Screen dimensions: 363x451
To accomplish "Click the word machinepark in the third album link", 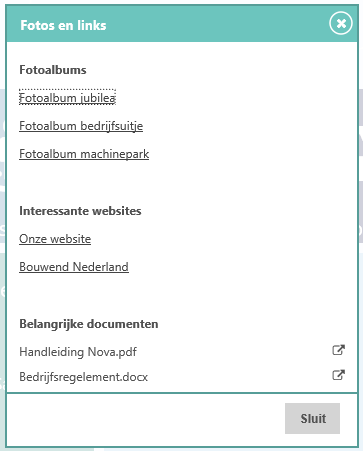I will click(115, 154).
